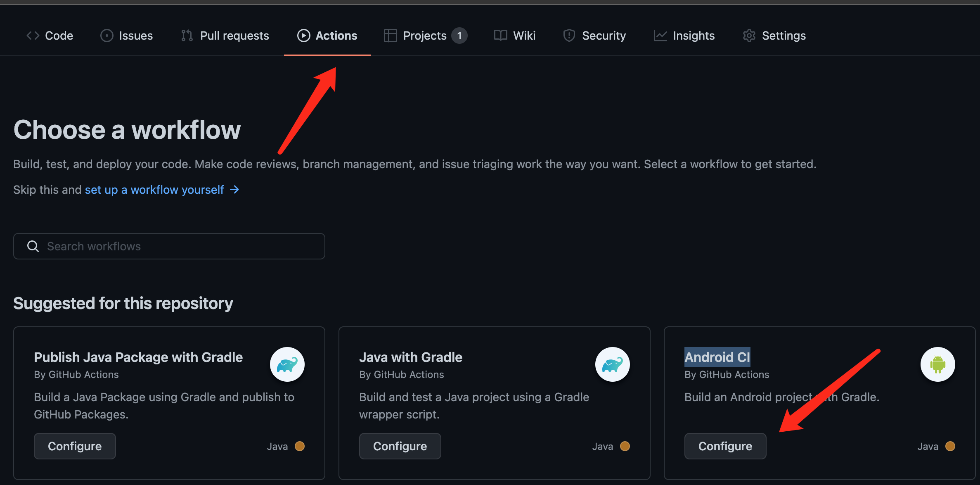Click 'Build a Java Package using Gradle' description
Viewport: 980px width, 485px height.
tap(164, 406)
